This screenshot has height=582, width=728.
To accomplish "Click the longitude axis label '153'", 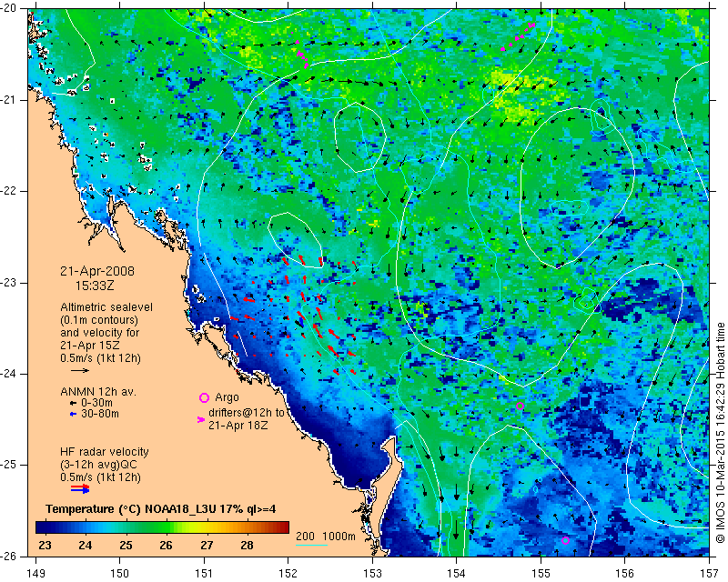I will click(x=372, y=574).
